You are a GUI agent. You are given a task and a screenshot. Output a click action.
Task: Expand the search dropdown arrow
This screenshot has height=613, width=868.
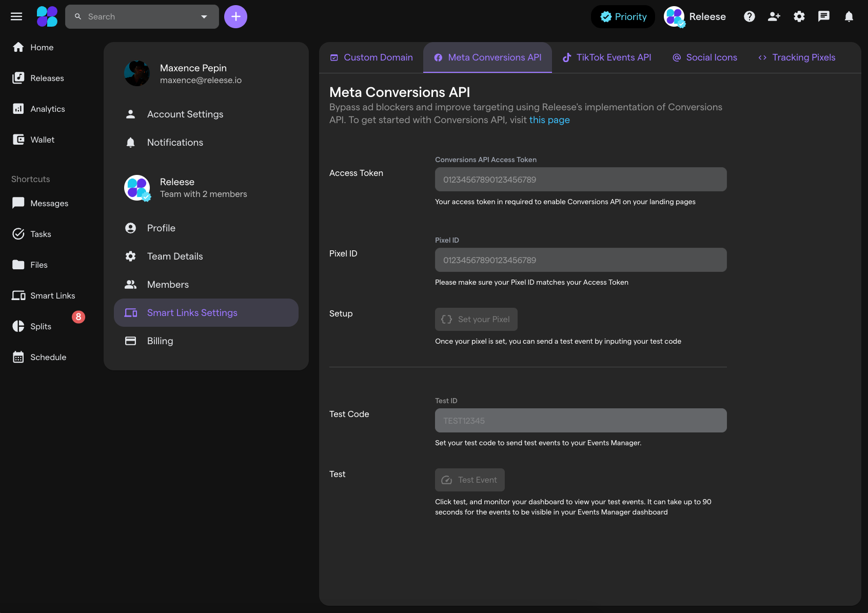tap(204, 16)
